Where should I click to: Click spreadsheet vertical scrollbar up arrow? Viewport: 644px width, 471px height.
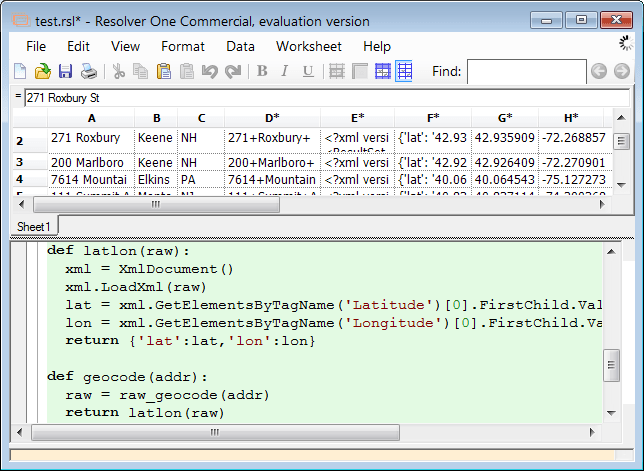tap(621, 118)
